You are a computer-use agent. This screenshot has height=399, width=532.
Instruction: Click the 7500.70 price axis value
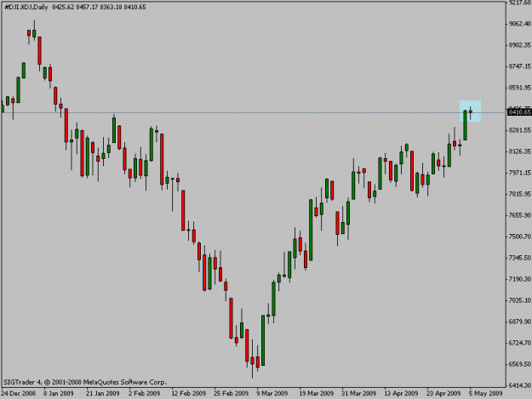pos(520,237)
